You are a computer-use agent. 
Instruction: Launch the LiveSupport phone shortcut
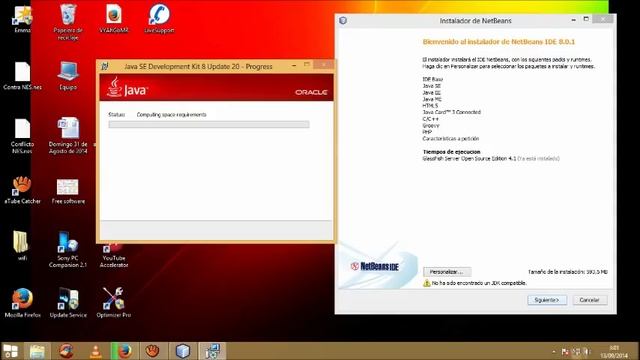click(x=159, y=18)
